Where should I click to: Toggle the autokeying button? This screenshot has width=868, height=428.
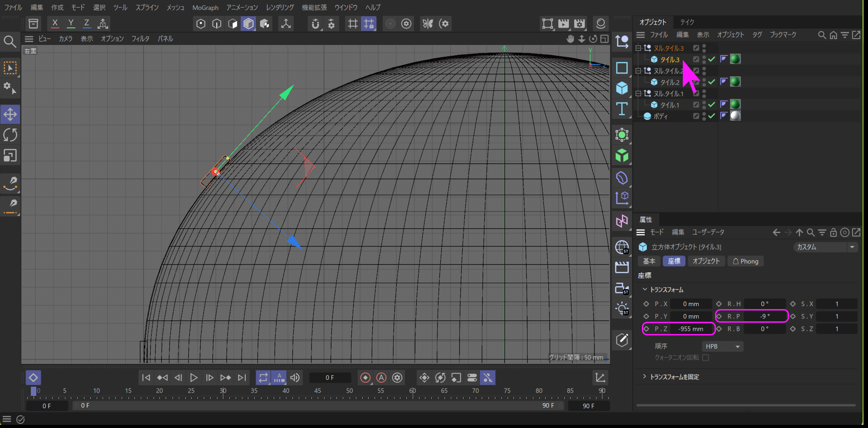381,378
